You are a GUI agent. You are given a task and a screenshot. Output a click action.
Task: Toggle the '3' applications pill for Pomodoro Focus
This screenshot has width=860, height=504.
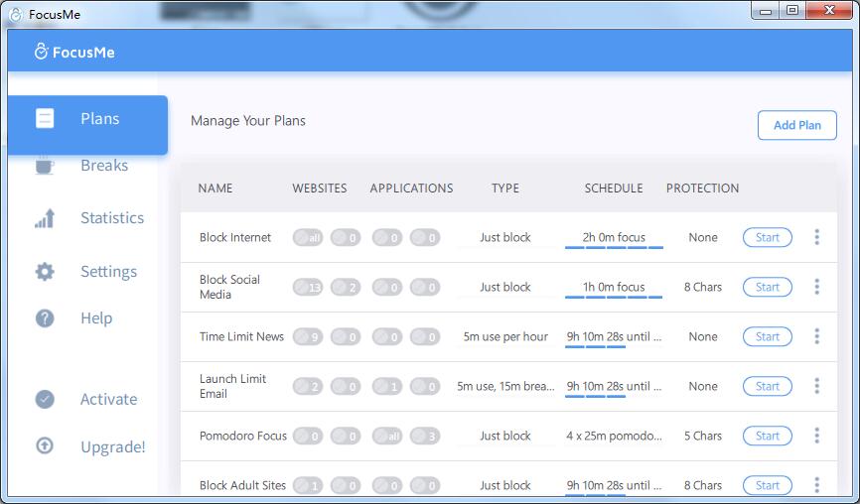point(425,437)
